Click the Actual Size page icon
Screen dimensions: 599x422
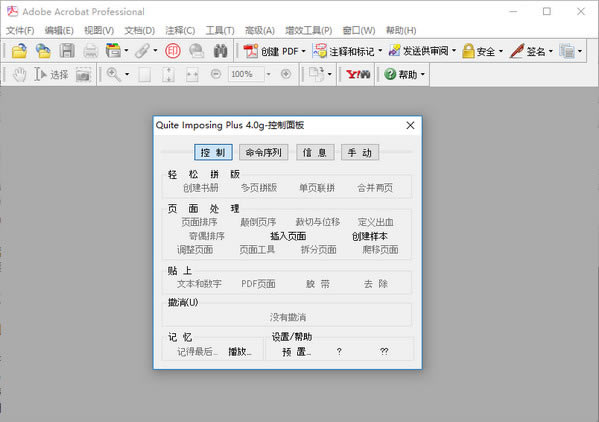(x=144, y=74)
